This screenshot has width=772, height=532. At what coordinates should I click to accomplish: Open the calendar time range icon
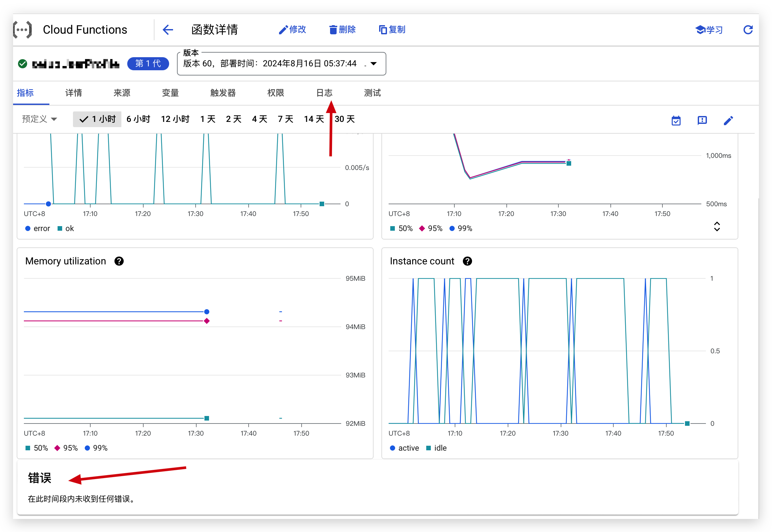pos(676,120)
